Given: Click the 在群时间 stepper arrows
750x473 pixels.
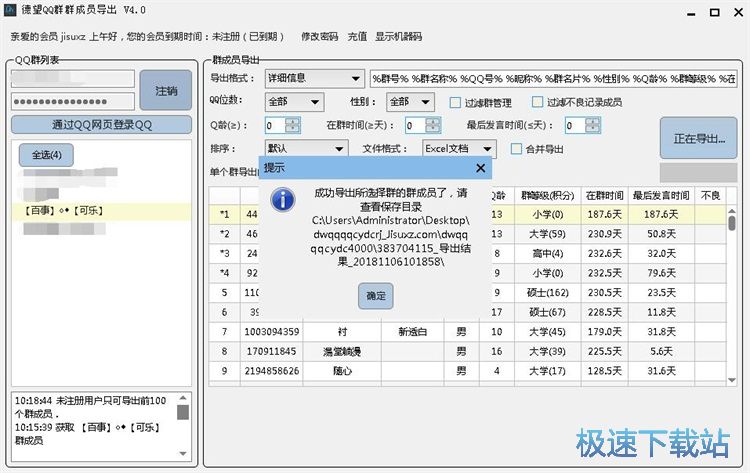Looking at the screenshot, I should click(x=433, y=125).
